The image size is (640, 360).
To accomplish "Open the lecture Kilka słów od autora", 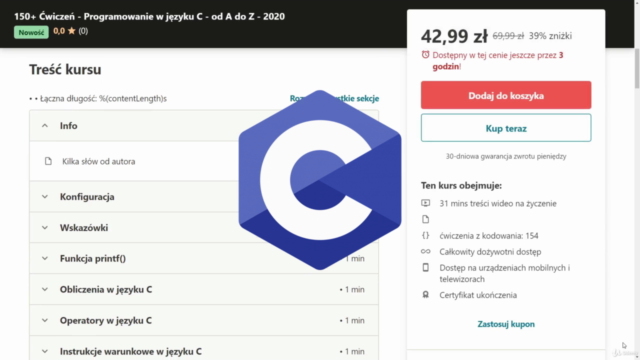I will click(x=98, y=161).
